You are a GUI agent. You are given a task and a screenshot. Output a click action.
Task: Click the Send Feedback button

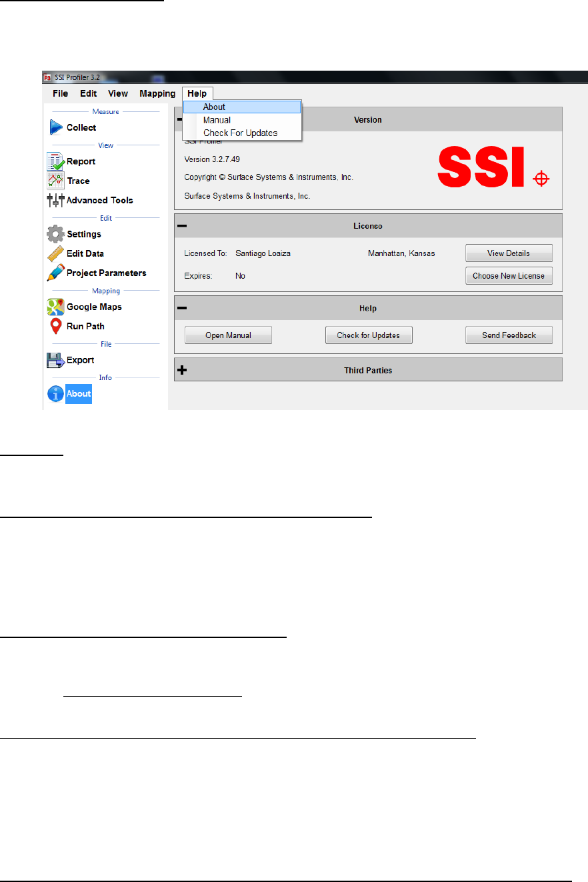[x=509, y=335]
